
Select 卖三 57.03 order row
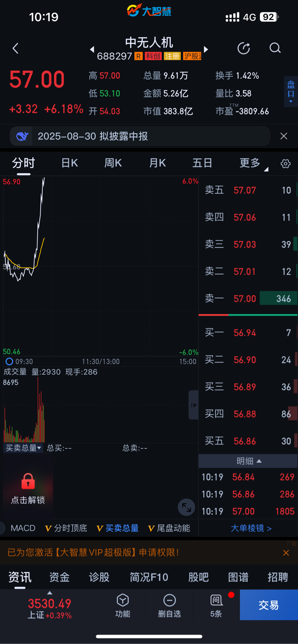coord(248,245)
